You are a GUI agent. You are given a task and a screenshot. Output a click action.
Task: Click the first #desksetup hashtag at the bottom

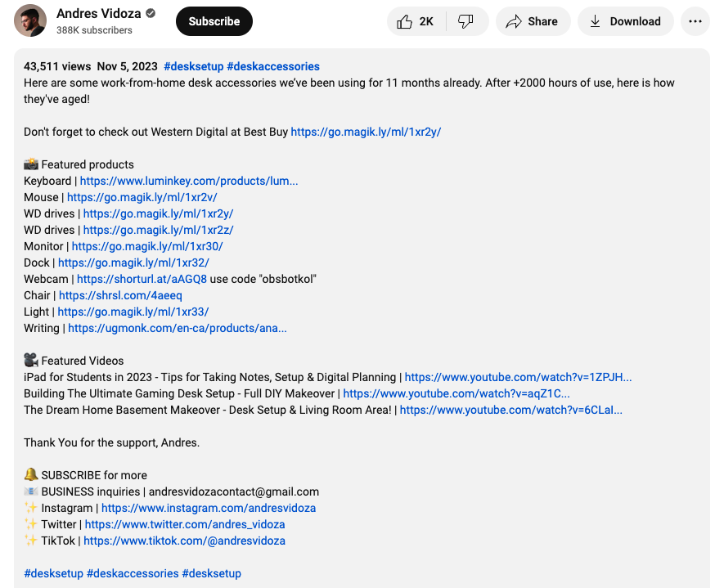53,573
